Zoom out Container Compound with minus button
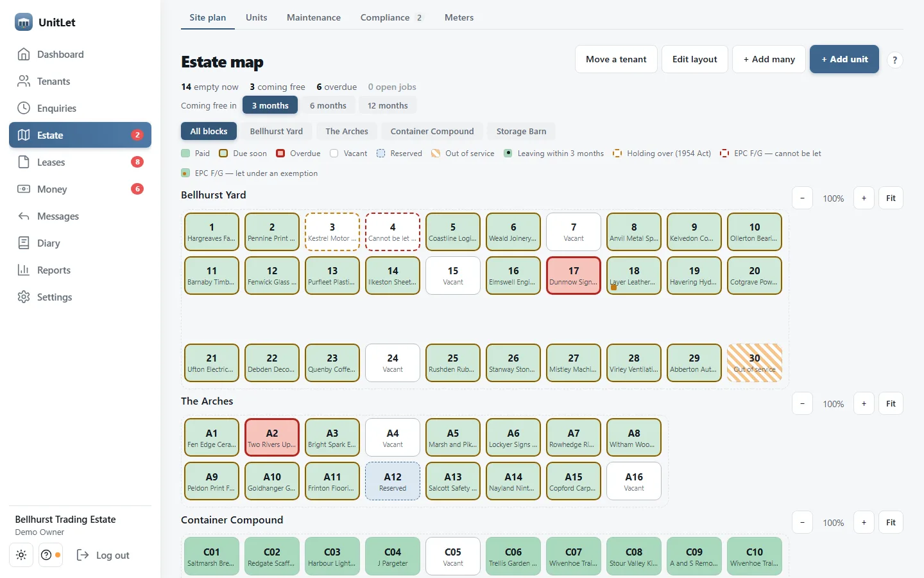 pos(802,523)
